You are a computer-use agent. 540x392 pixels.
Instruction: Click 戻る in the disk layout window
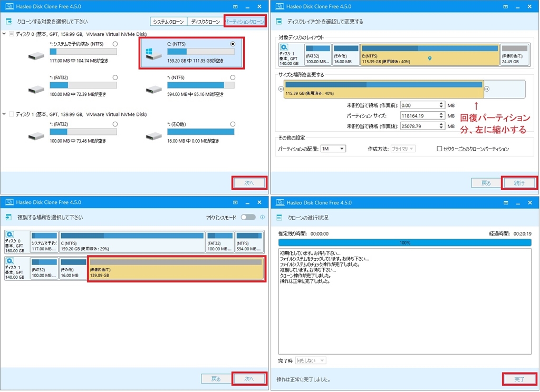(x=486, y=183)
